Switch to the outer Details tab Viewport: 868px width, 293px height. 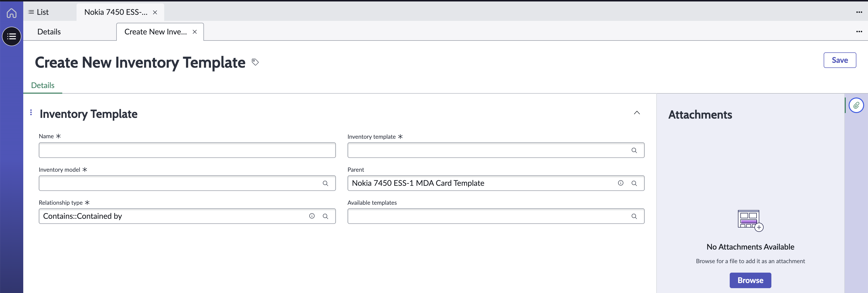[49, 32]
